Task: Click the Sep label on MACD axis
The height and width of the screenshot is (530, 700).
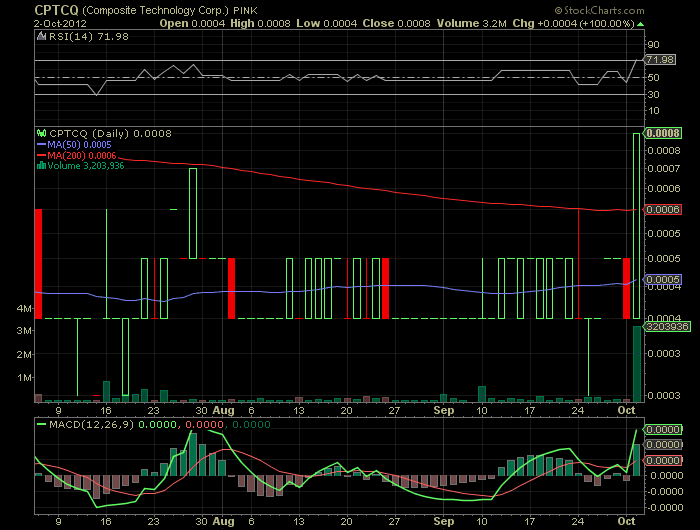Action: (x=443, y=521)
